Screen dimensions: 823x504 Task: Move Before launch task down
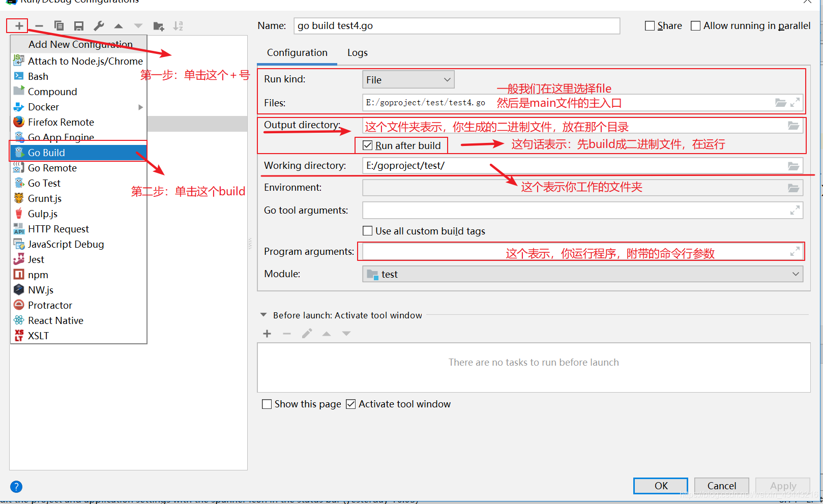pos(346,334)
